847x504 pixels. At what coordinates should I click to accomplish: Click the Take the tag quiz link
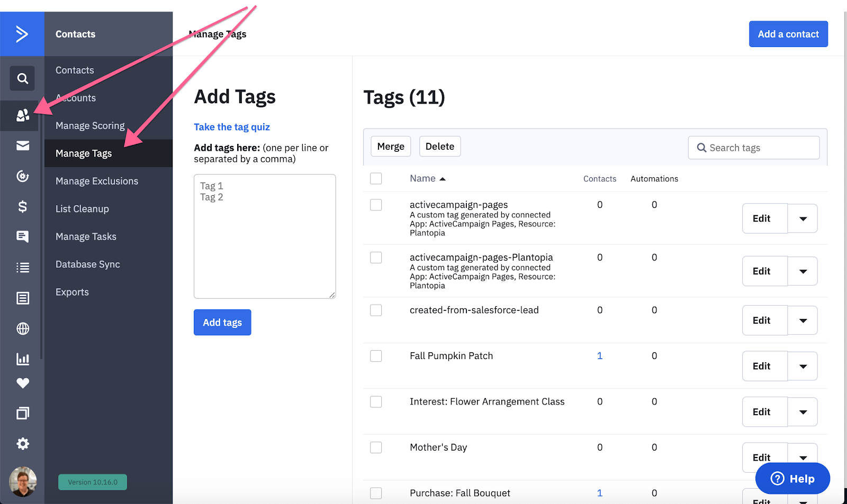[x=232, y=127]
